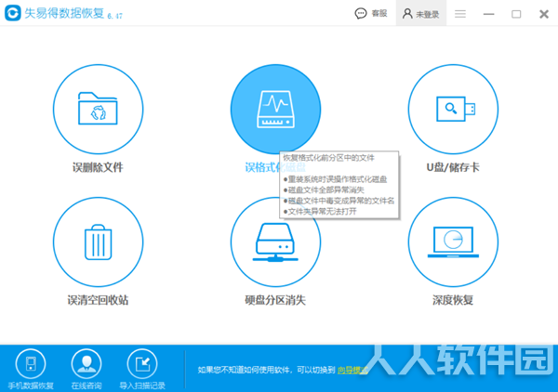This screenshot has width=558, height=392.
Task: Click the app logo in title bar
Action: pos(13,13)
